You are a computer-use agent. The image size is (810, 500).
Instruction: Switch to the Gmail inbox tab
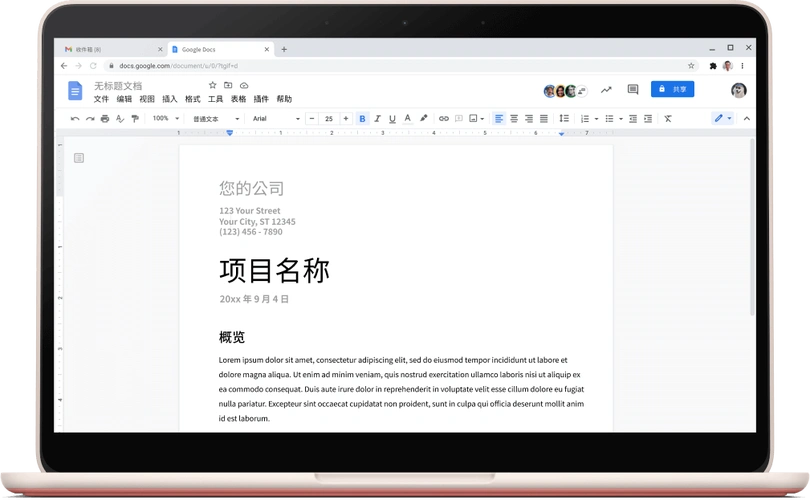point(111,50)
